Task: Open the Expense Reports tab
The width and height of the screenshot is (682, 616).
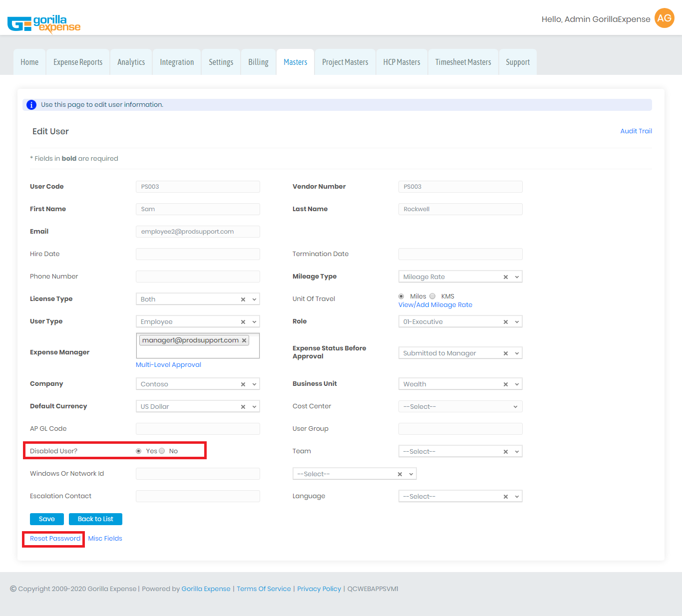Action: (x=78, y=62)
